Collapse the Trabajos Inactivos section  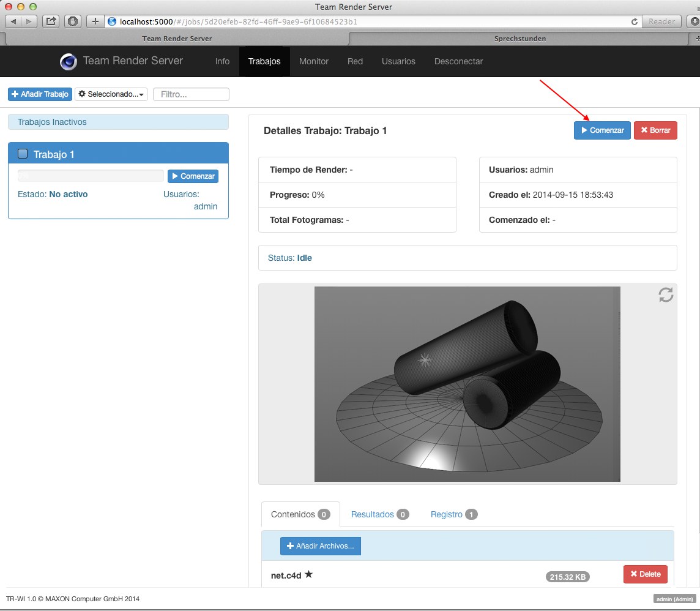pos(118,122)
